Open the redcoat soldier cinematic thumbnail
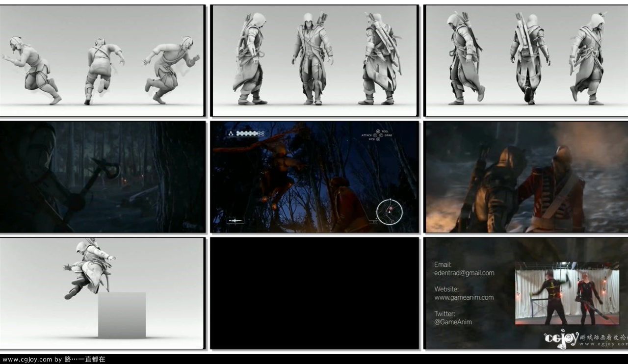 pos(526,177)
